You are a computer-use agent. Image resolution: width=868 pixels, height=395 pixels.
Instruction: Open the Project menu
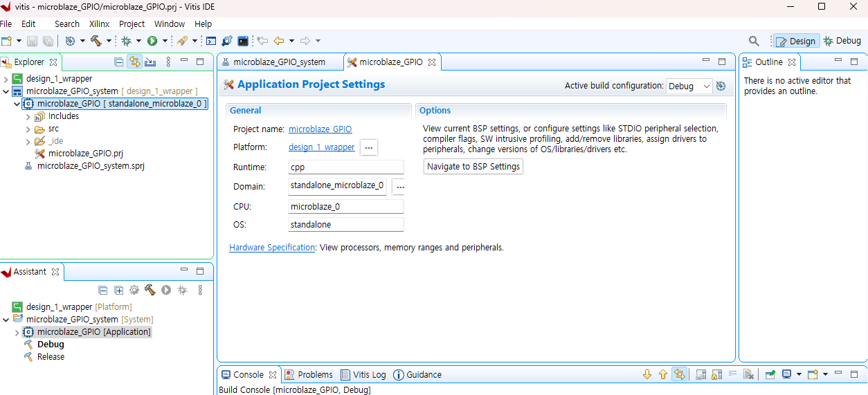(x=132, y=24)
